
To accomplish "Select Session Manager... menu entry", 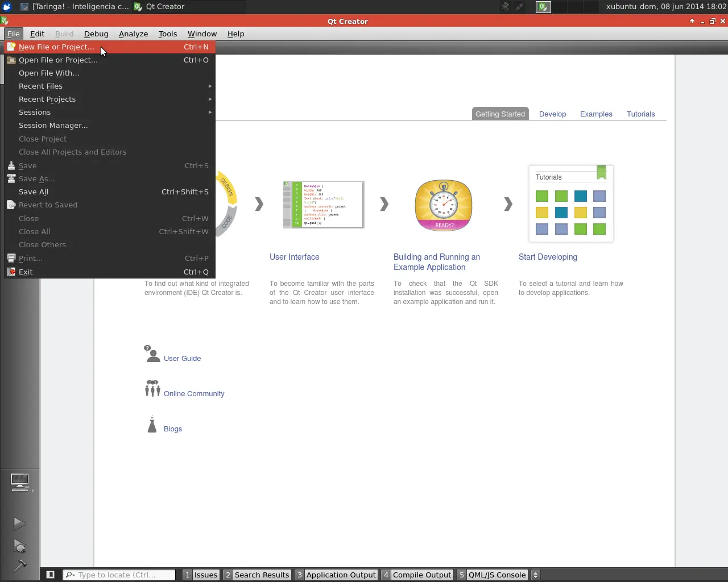I will click(110, 125).
